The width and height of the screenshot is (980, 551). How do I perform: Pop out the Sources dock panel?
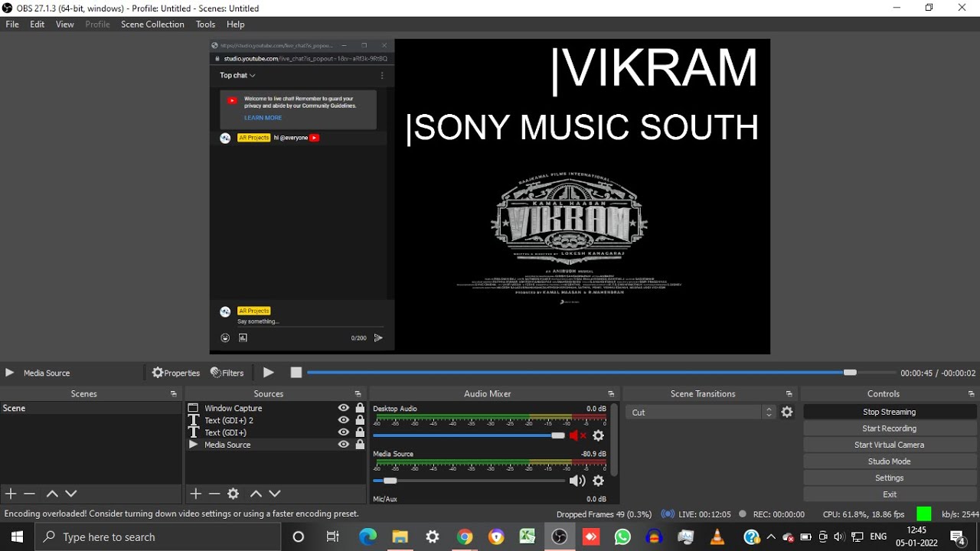pyautogui.click(x=358, y=394)
